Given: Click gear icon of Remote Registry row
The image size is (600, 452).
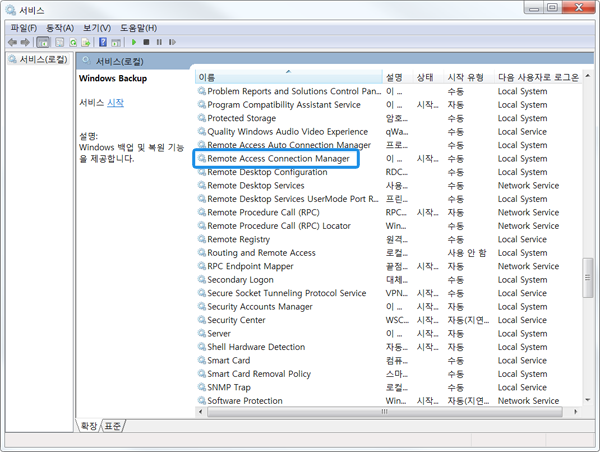Looking at the screenshot, I should (202, 239).
